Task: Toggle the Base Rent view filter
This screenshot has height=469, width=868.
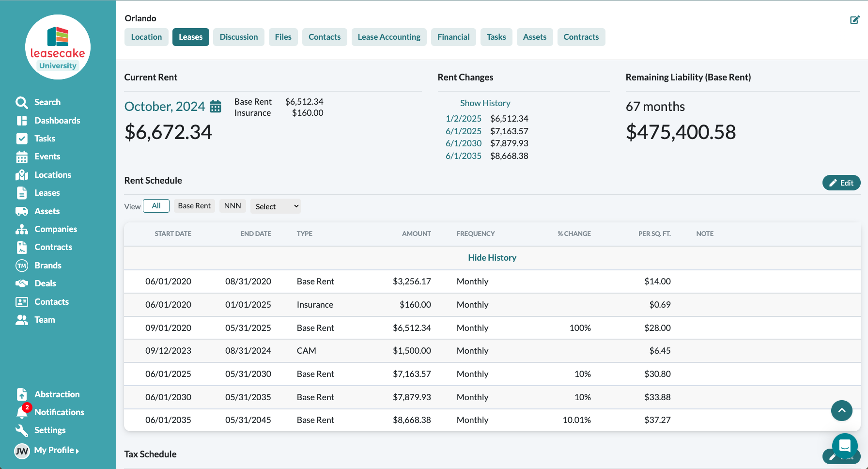Action: point(194,206)
